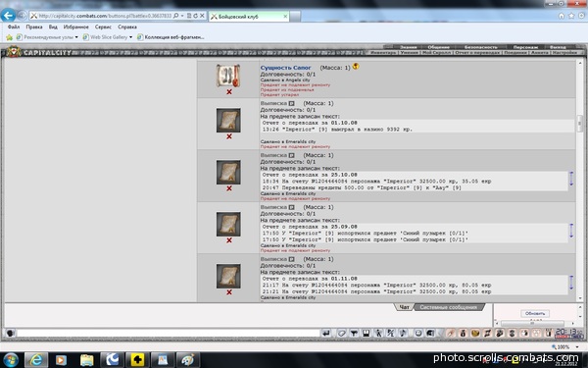Click the chat message input field
The image size is (588, 368).
click(x=168, y=333)
